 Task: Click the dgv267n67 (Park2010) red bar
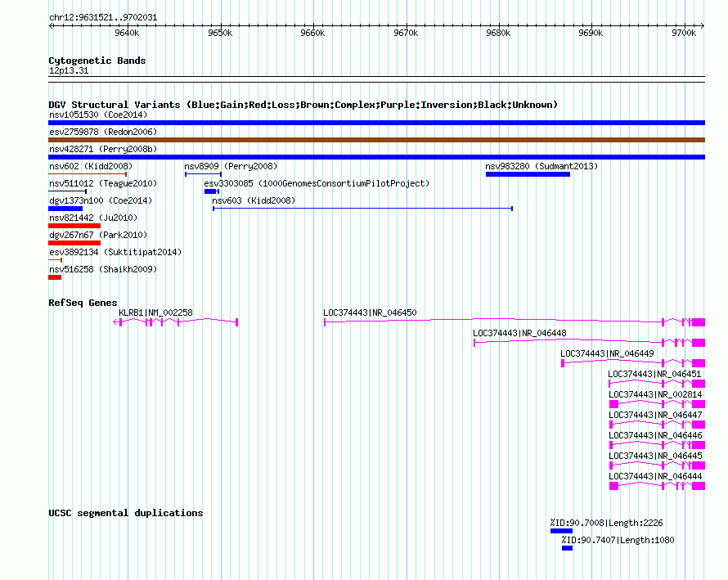click(x=74, y=243)
